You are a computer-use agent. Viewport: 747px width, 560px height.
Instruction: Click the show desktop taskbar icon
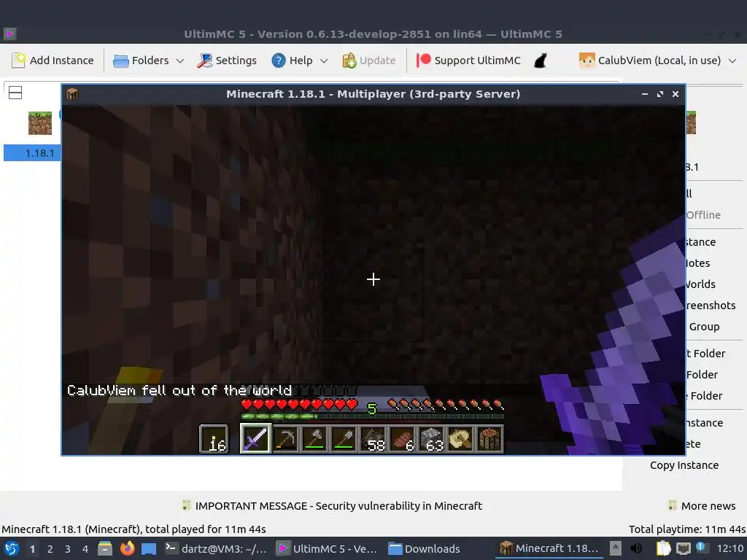tap(149, 549)
